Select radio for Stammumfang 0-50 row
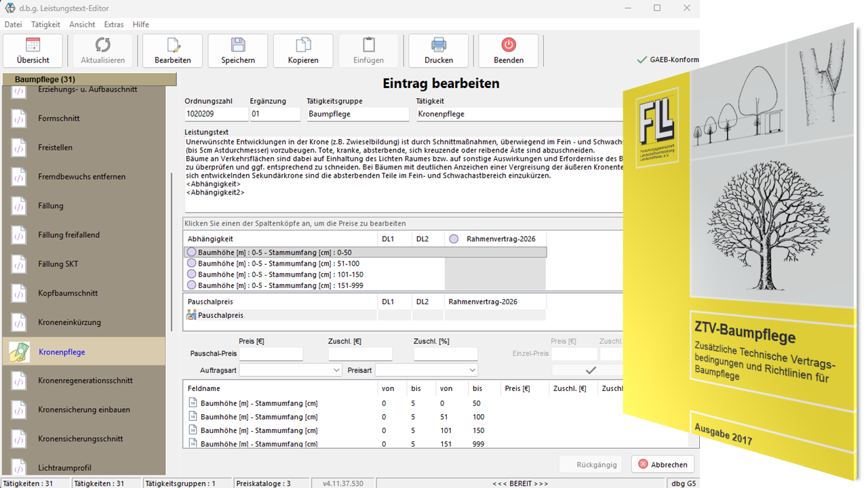This screenshot has width=868, height=488. point(192,253)
